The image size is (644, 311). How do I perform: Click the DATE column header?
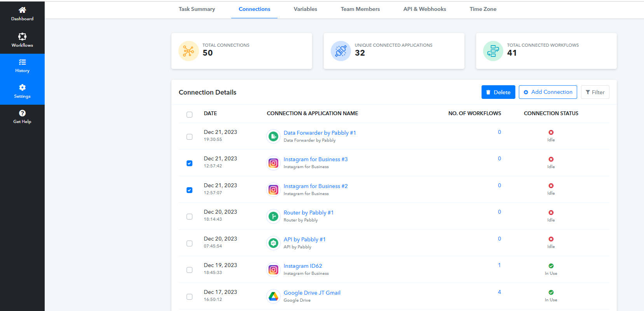pos(210,113)
